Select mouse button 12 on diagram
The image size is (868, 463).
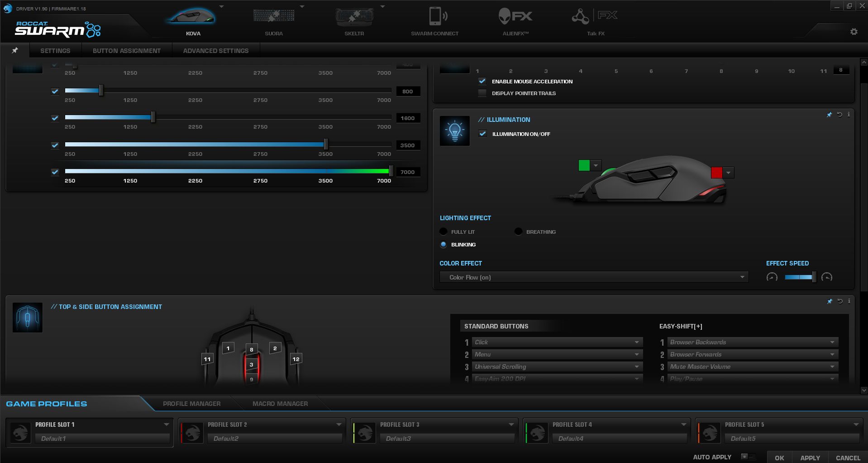click(x=296, y=359)
